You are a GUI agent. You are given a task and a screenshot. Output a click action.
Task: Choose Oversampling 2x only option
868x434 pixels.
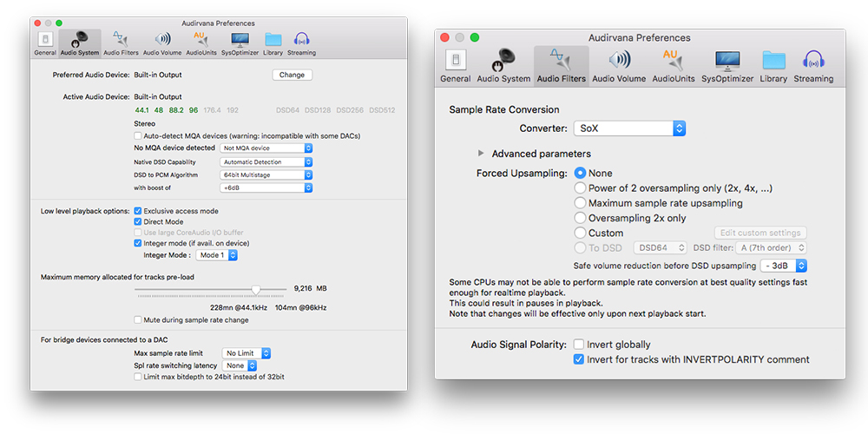tap(580, 218)
